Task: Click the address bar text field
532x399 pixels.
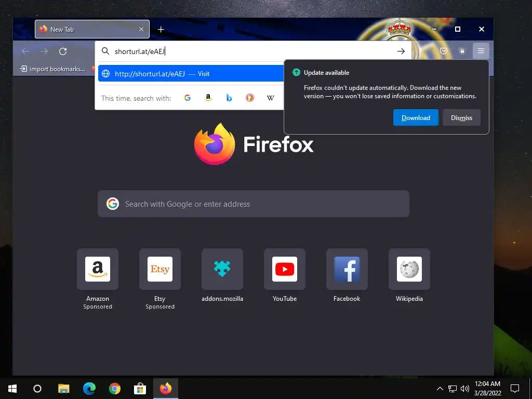Action: tap(253, 51)
